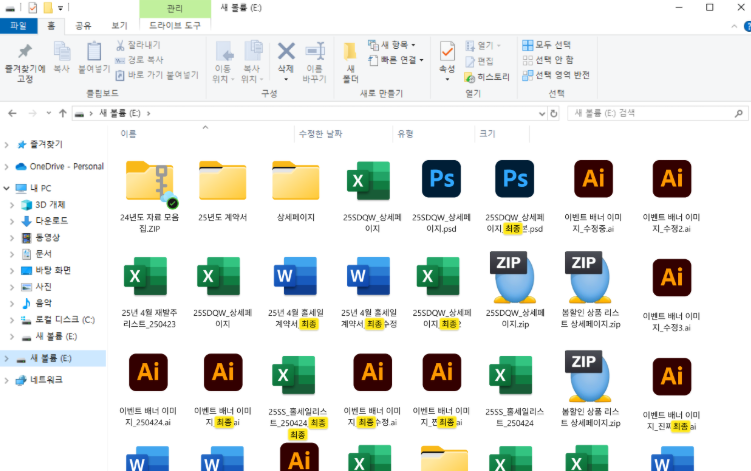Click the address bar 새 볼륨 (E:) path
751x471 pixels.
pos(120,114)
